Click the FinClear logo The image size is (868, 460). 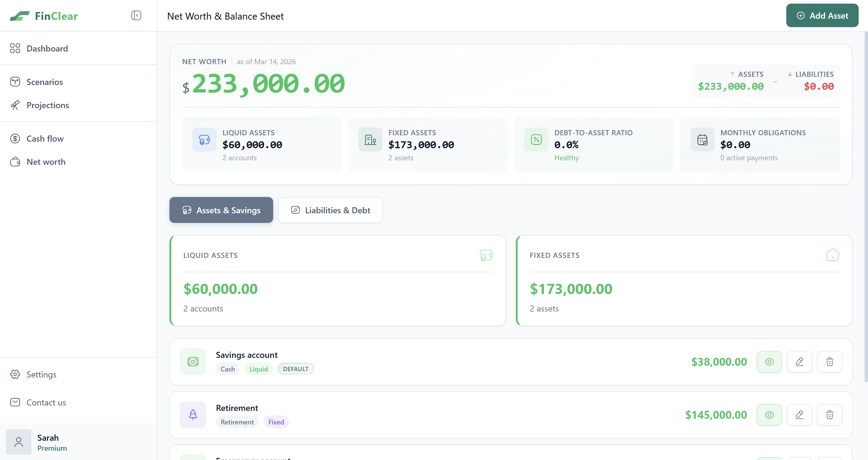coord(44,16)
